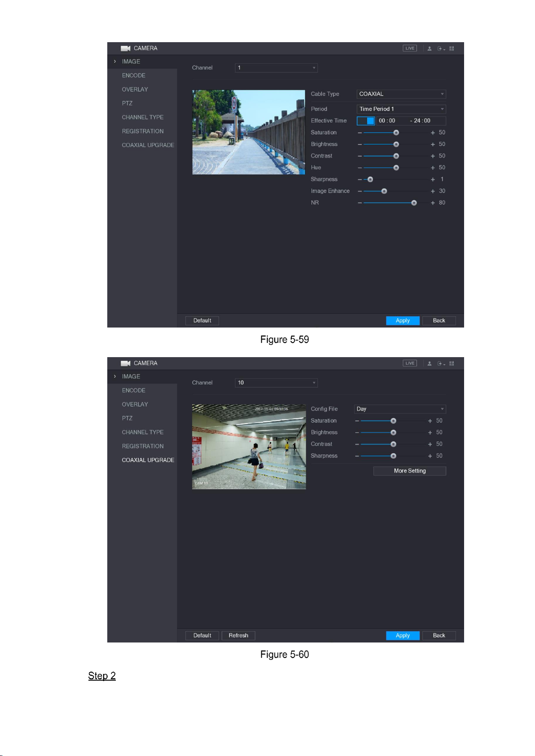
Task: Open Config File dropdown showing Day
Action: (400, 409)
